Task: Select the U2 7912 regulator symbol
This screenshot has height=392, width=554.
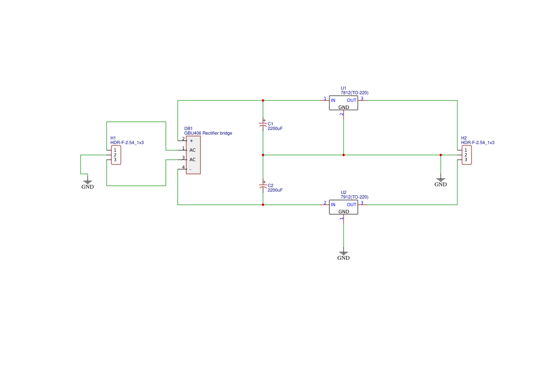Action: [x=344, y=207]
